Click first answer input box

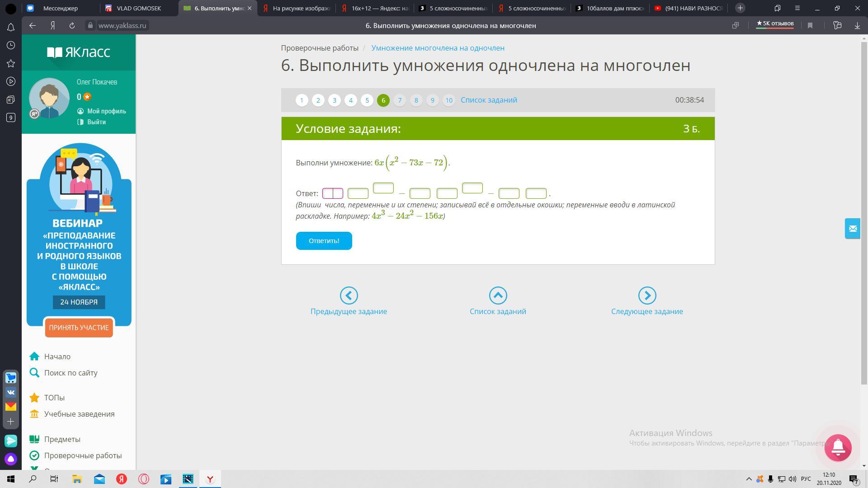click(333, 193)
